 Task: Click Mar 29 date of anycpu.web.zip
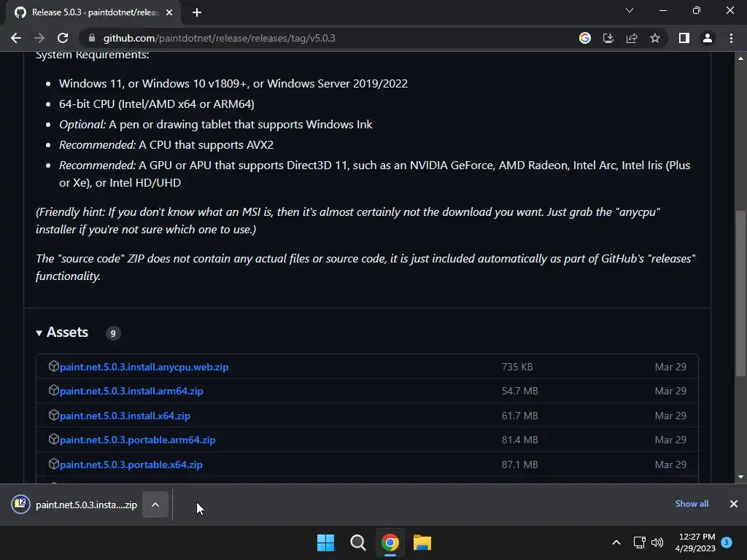point(670,367)
